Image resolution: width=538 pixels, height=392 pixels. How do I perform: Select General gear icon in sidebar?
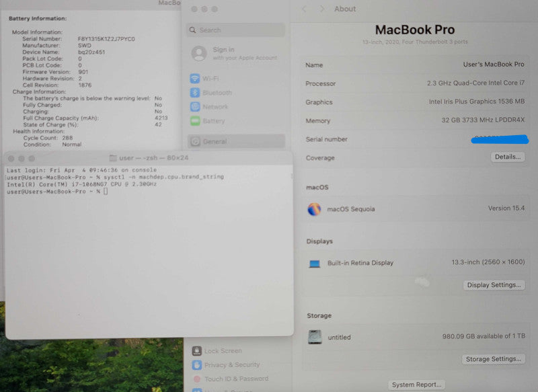pyautogui.click(x=195, y=141)
